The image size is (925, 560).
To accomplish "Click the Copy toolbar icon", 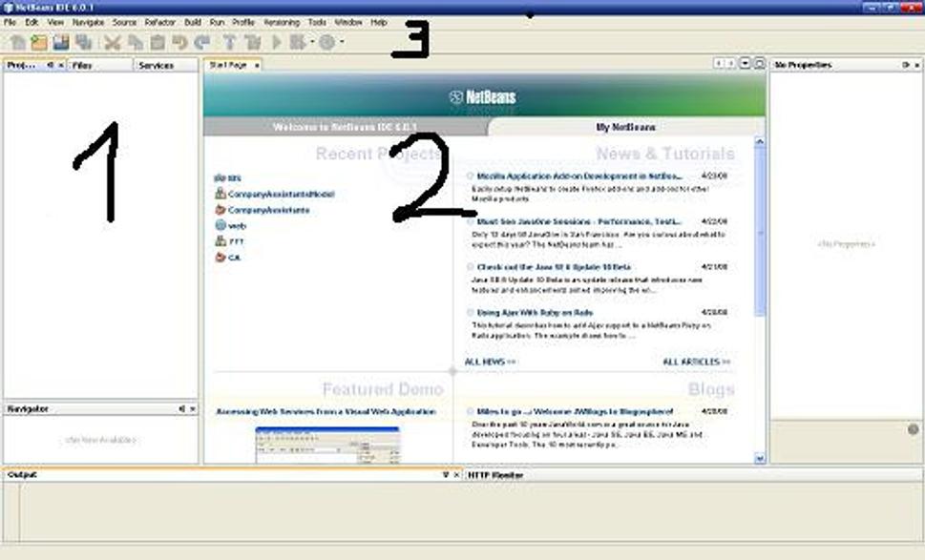I will pyautogui.click(x=136, y=42).
